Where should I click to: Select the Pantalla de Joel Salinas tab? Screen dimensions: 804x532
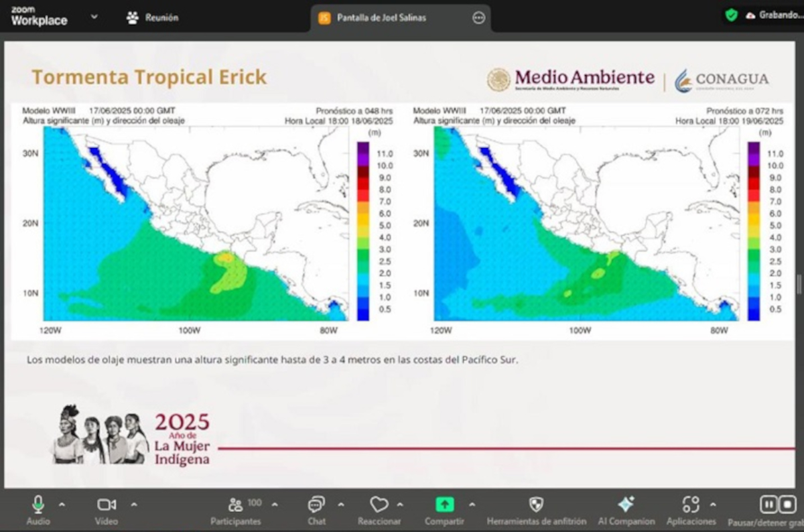point(401,18)
